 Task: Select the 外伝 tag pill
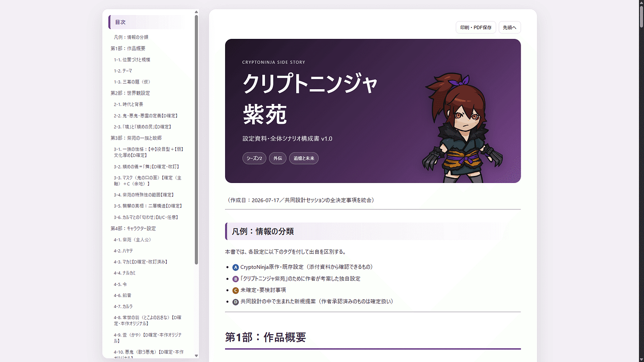pyautogui.click(x=278, y=158)
